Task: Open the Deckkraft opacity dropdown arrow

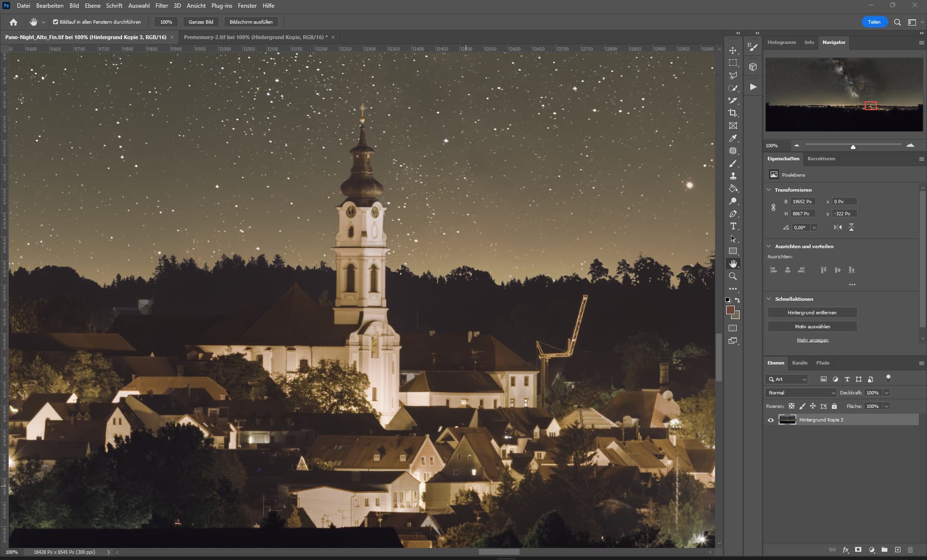Action: point(886,393)
